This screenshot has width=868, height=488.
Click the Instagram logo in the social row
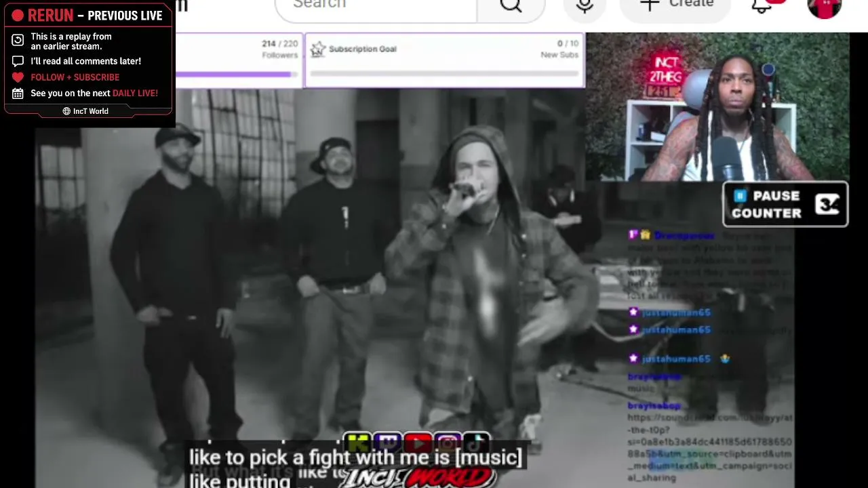448,444
